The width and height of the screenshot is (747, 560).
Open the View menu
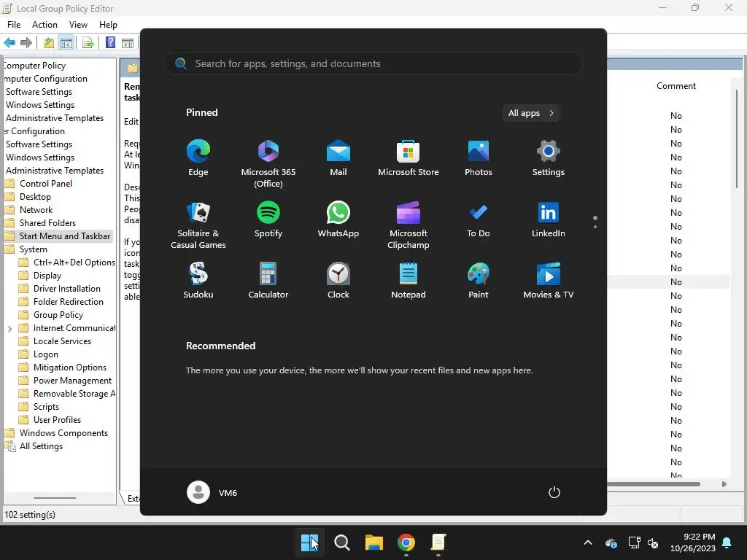pyautogui.click(x=78, y=25)
